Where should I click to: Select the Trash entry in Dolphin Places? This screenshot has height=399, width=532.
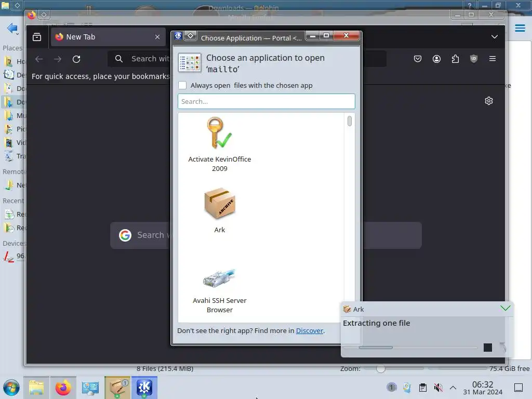[14, 156]
